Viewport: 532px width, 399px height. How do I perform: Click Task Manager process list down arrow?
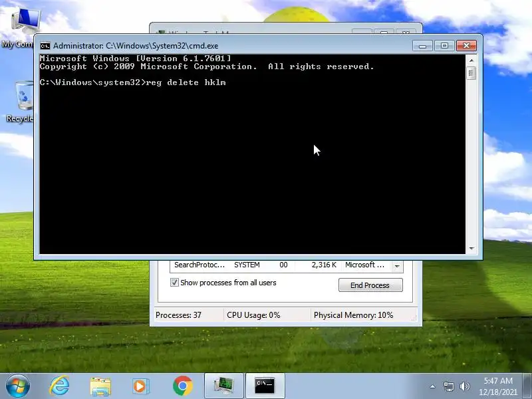397,266
